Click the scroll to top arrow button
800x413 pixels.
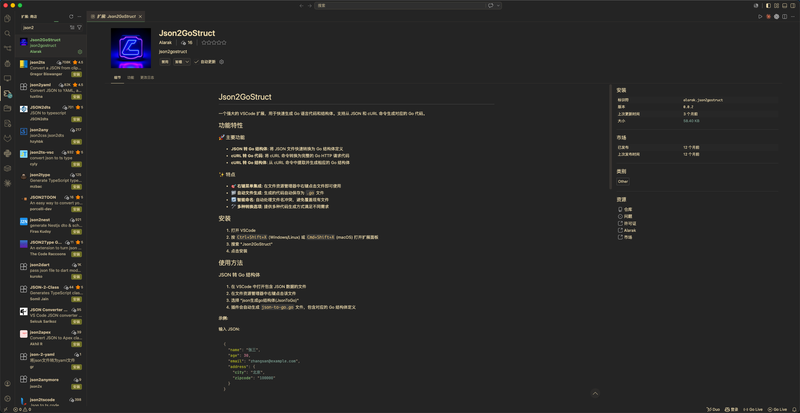pyautogui.click(x=595, y=393)
